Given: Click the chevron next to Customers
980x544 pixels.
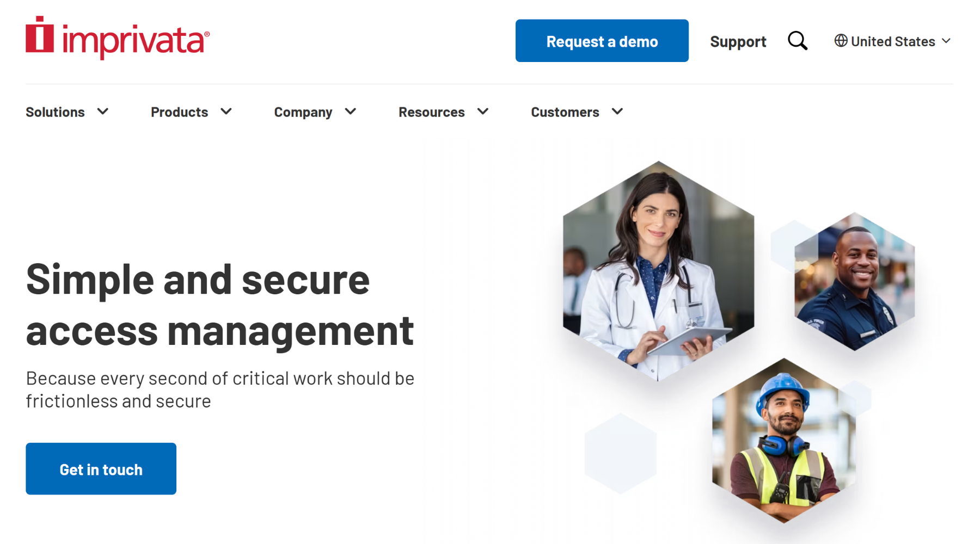Looking at the screenshot, I should [x=617, y=112].
